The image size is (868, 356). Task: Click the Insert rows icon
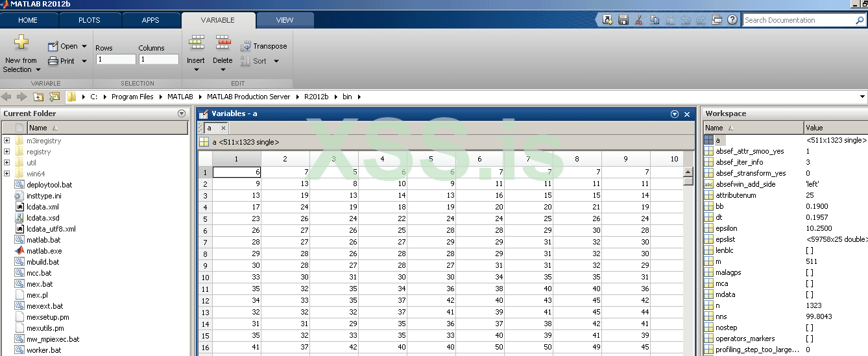point(197,43)
